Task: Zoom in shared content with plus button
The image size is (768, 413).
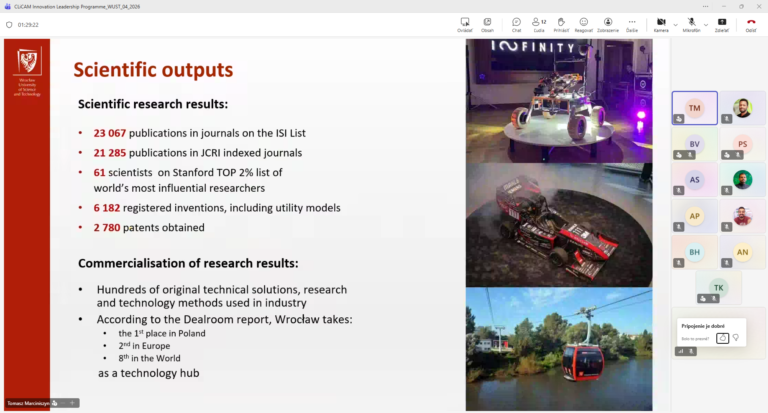Action: [x=71, y=403]
